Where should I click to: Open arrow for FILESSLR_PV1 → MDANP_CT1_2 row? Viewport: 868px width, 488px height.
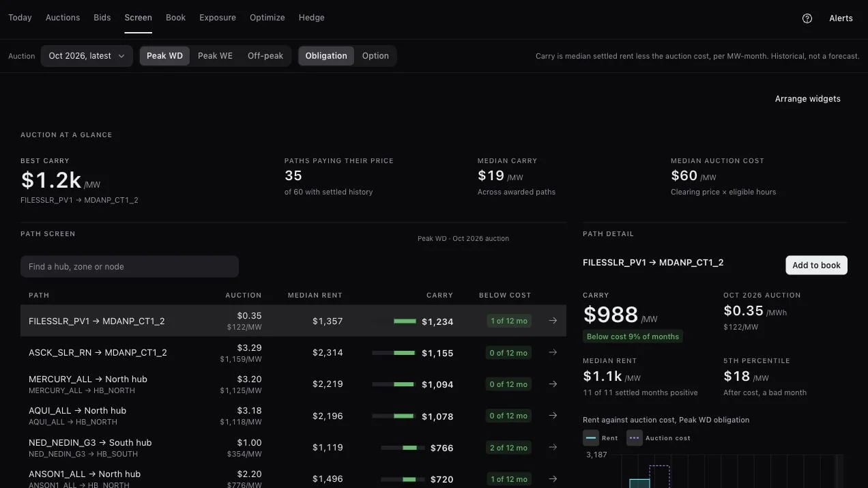tap(553, 321)
